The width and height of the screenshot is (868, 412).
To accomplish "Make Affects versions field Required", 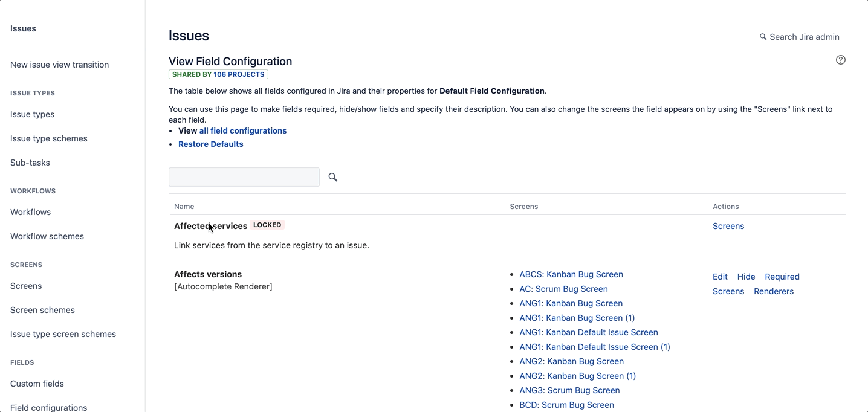I will [782, 277].
